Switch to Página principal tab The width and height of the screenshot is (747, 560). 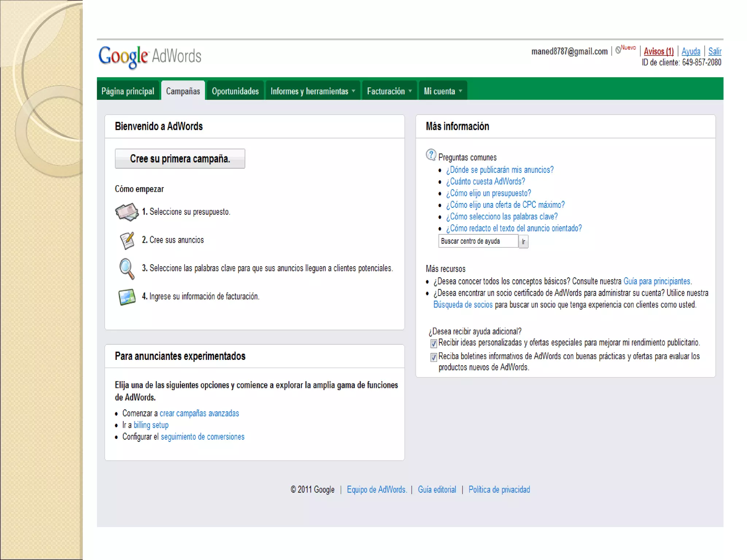(128, 91)
